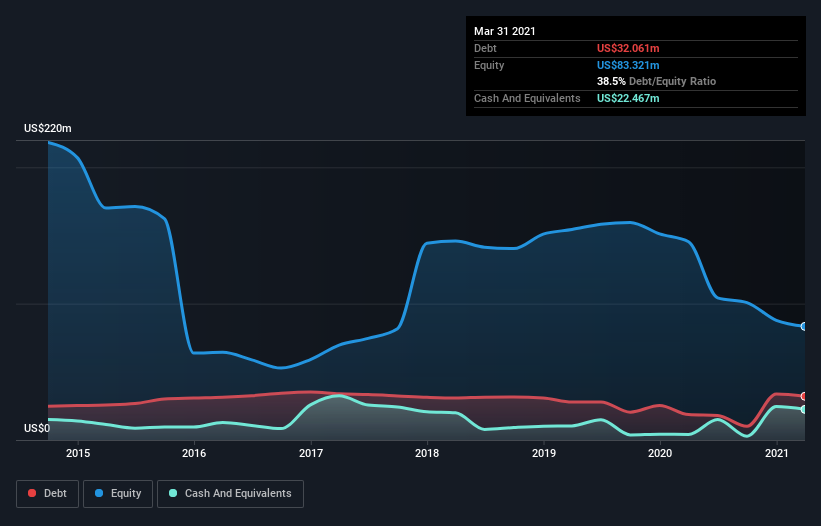The width and height of the screenshot is (821, 526).
Task: Click the 38.5% Debt/Equity Ratio text
Action: click(657, 81)
